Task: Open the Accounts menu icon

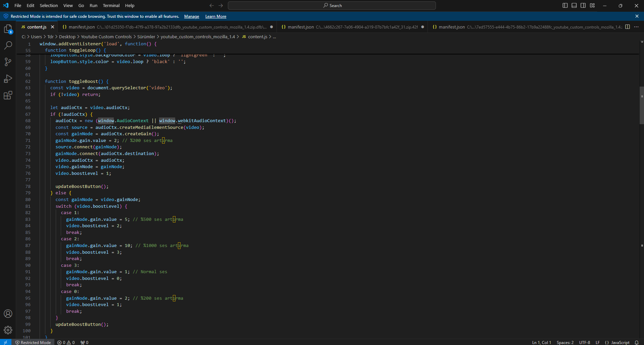Action: 8,314
